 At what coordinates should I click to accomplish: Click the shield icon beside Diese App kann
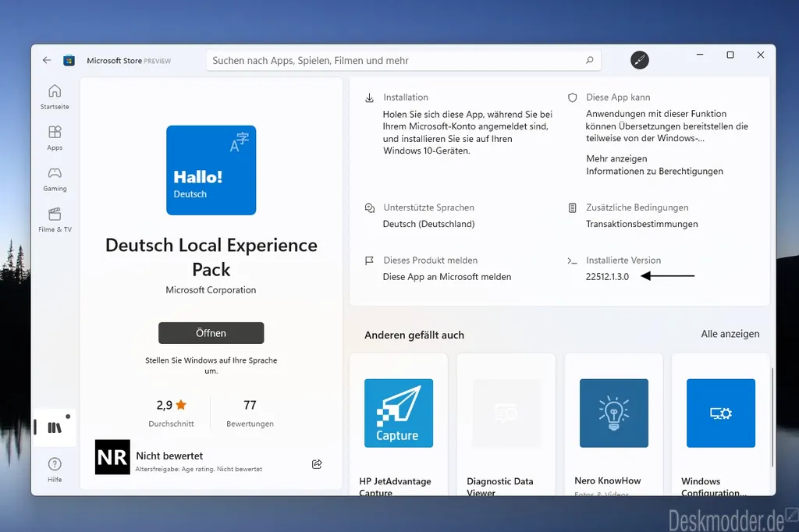click(572, 98)
